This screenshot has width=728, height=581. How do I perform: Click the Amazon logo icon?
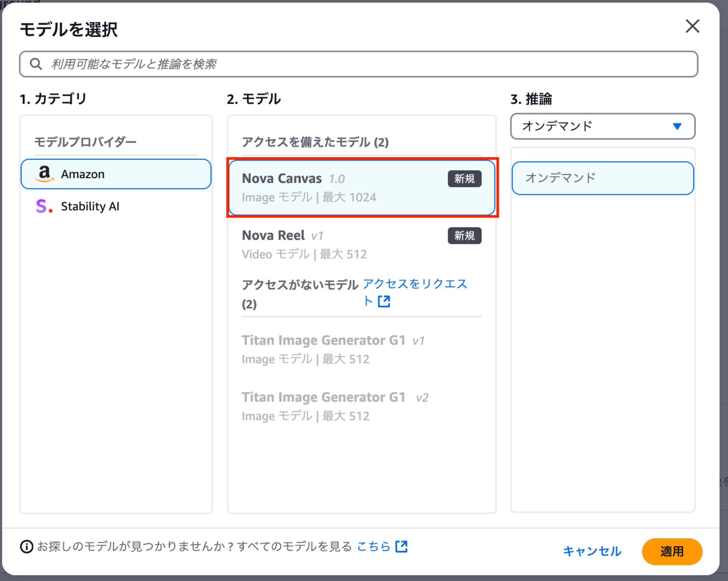pos(44,174)
